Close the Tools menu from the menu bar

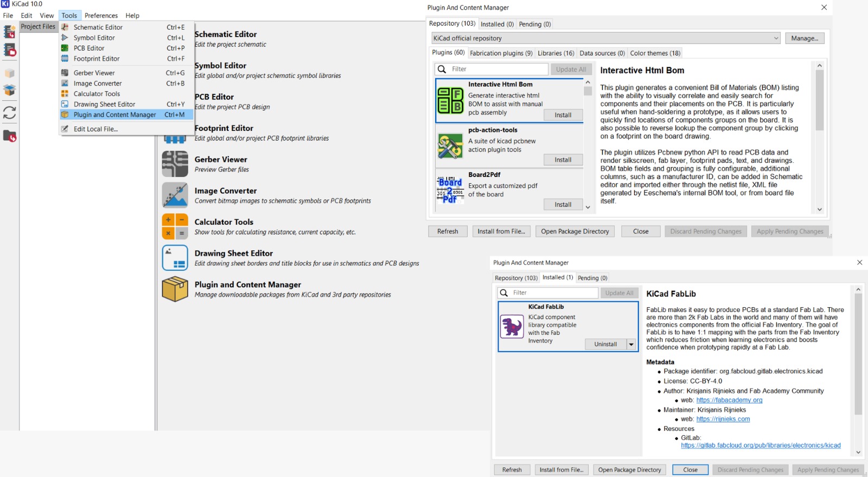click(x=69, y=15)
